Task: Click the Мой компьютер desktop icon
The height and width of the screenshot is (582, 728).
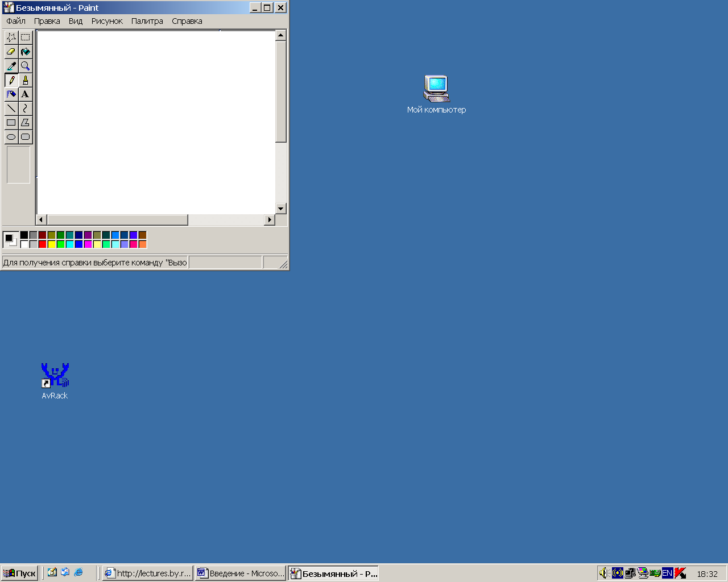Action: (436, 94)
